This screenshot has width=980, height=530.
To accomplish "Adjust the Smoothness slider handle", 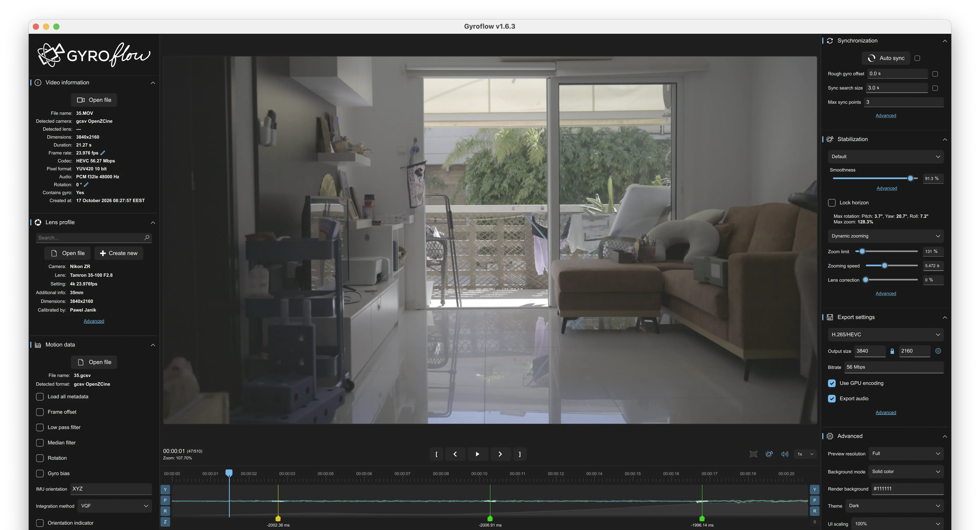I will (910, 178).
